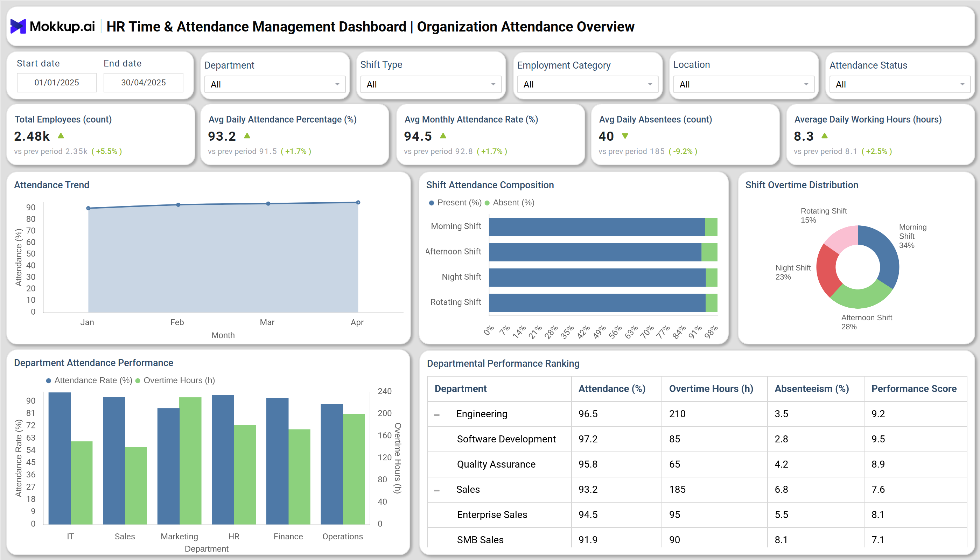This screenshot has height=560, width=980.
Task: Collapse the Sales row in ranking table
Action: coord(436,490)
